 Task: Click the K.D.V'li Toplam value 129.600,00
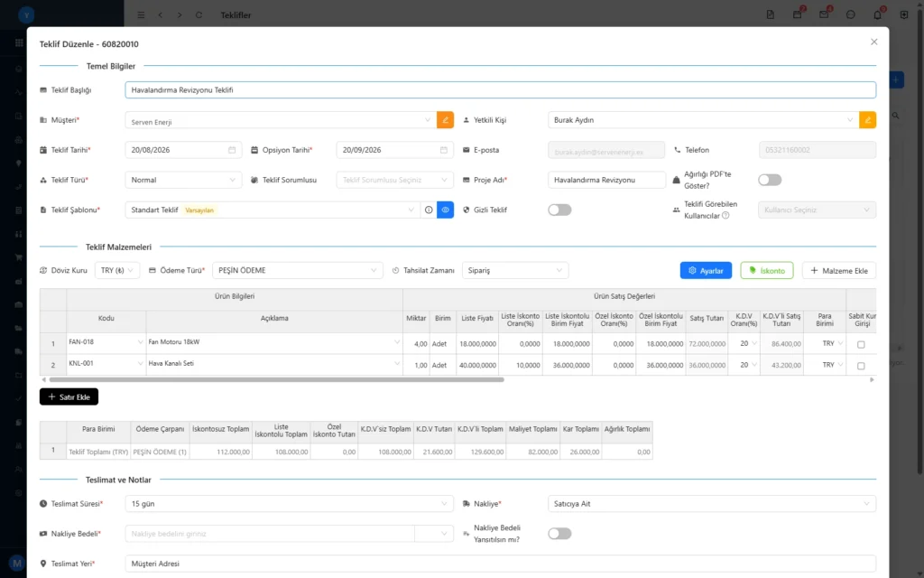[x=480, y=452]
